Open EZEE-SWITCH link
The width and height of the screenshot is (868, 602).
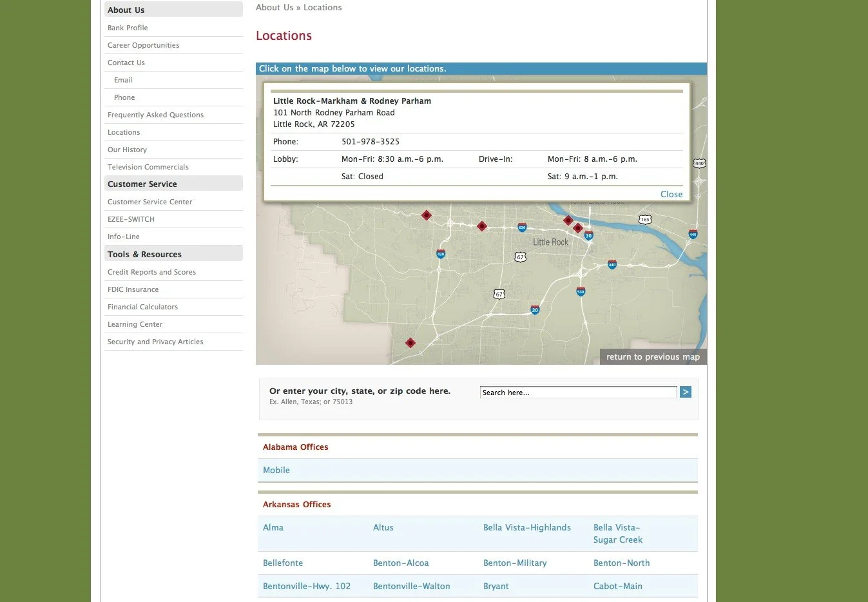[x=131, y=219]
